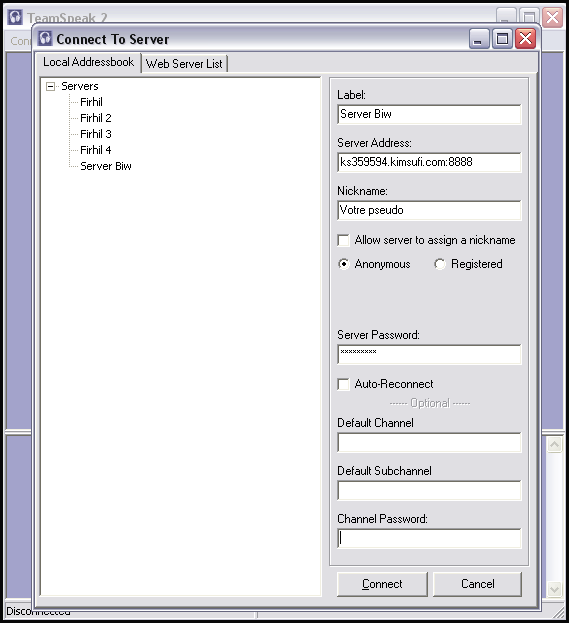This screenshot has width=569, height=623.
Task: Minimize the Connect To Server dialog
Action: point(479,39)
